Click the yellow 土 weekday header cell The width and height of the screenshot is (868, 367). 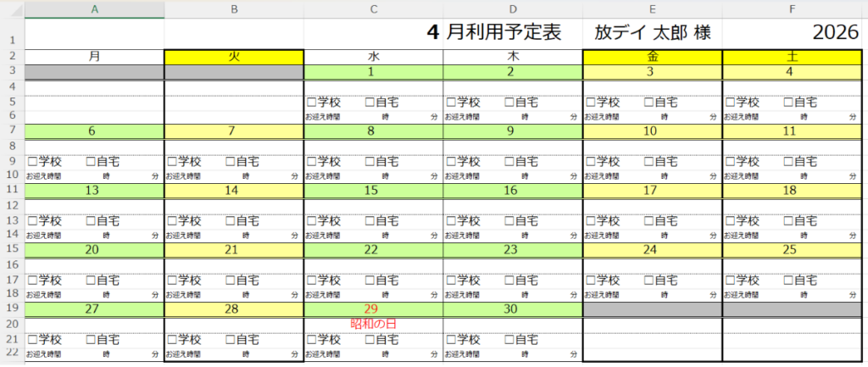(x=793, y=57)
